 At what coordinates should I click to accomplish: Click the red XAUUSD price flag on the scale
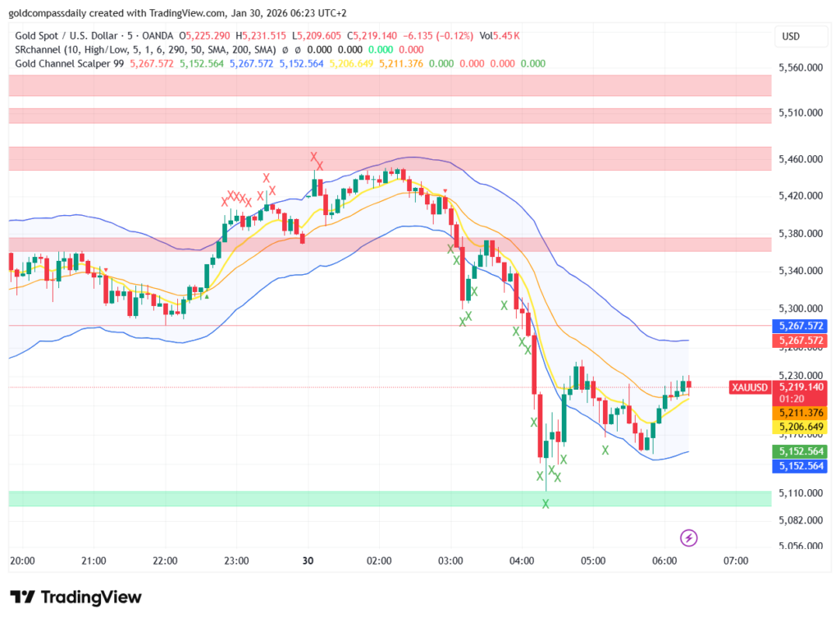(749, 387)
